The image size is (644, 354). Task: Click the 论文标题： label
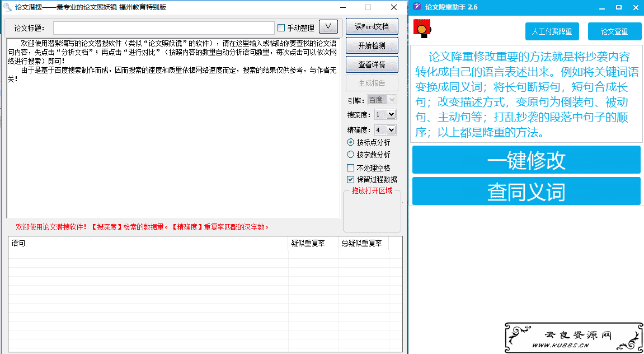coord(29,28)
